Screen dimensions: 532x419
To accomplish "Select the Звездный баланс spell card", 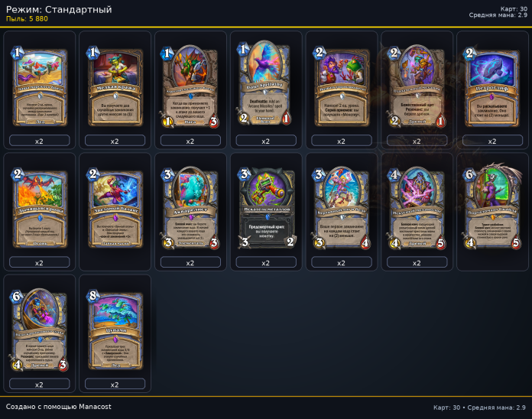I will (x=115, y=208).
